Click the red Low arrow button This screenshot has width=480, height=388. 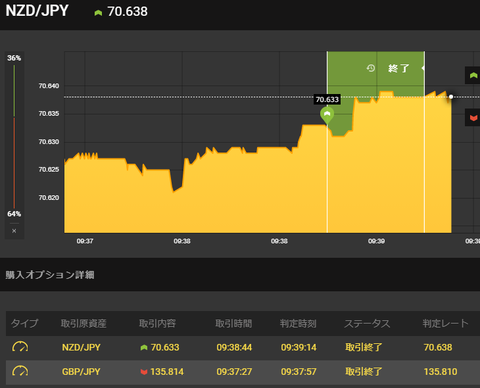tap(473, 118)
